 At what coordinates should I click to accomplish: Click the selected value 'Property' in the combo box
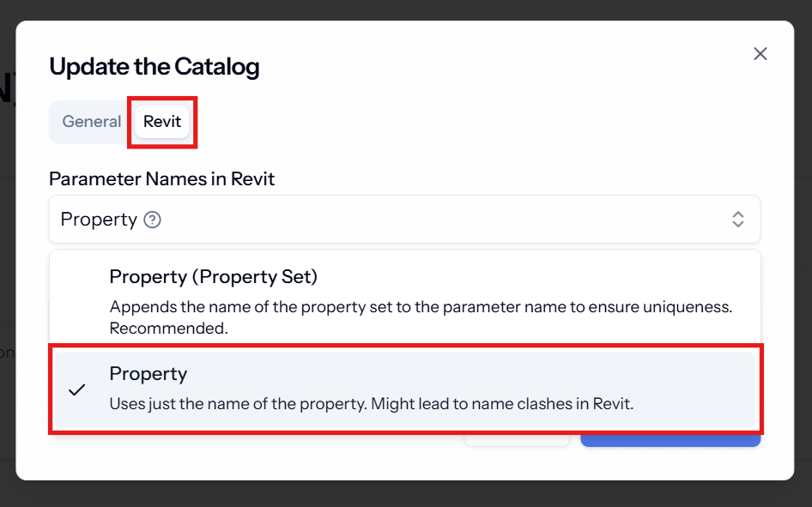99,220
